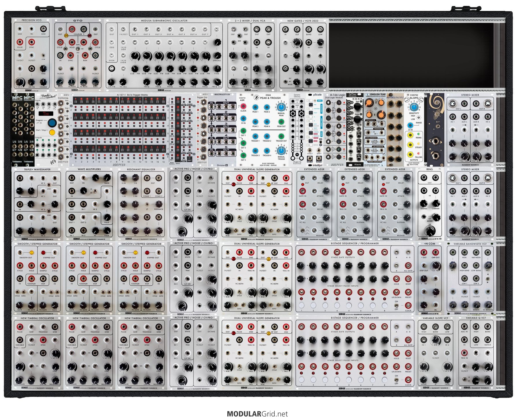Click the RUN jack on GTO module

coord(85,55)
